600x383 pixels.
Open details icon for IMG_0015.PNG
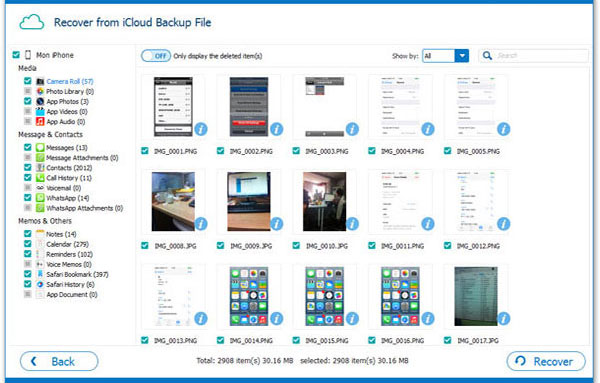352,318
